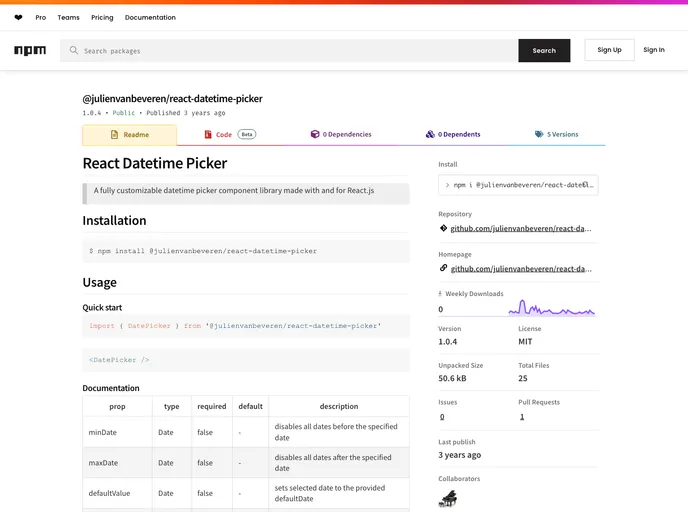Click the Usage heading
The width and height of the screenshot is (688, 512).
pos(100,282)
